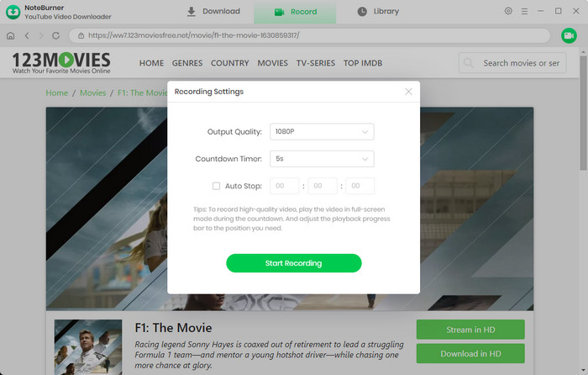Open the Countdown Timer dropdown
588x375 pixels.
pos(322,159)
